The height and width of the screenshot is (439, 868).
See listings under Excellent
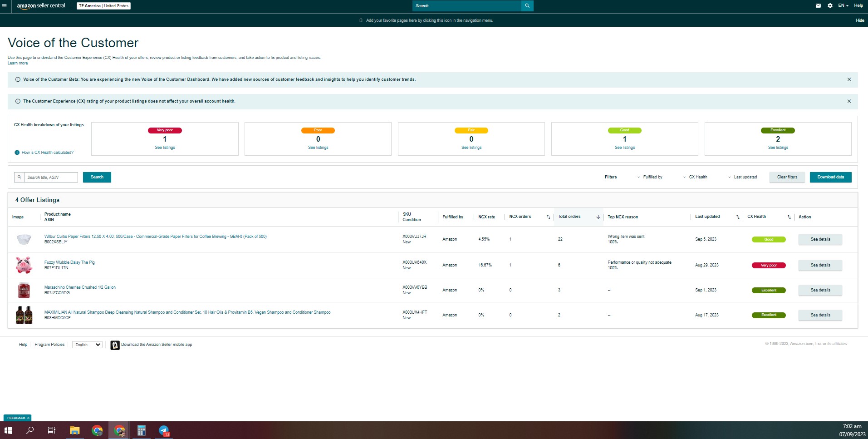778,148
